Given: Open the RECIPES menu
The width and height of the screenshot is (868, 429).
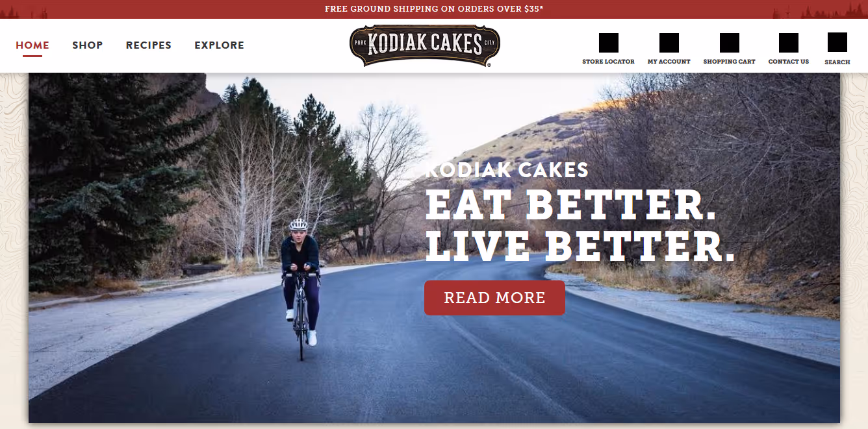Looking at the screenshot, I should [149, 45].
